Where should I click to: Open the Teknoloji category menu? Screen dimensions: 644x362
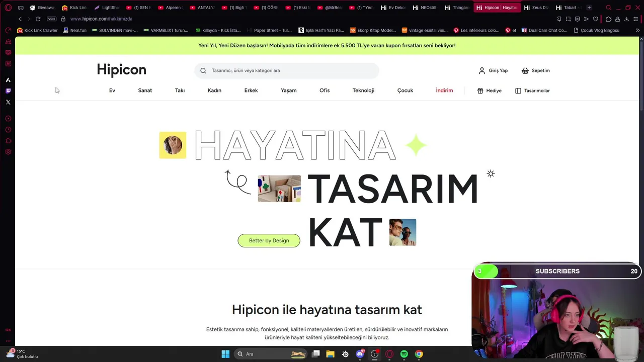pyautogui.click(x=363, y=90)
